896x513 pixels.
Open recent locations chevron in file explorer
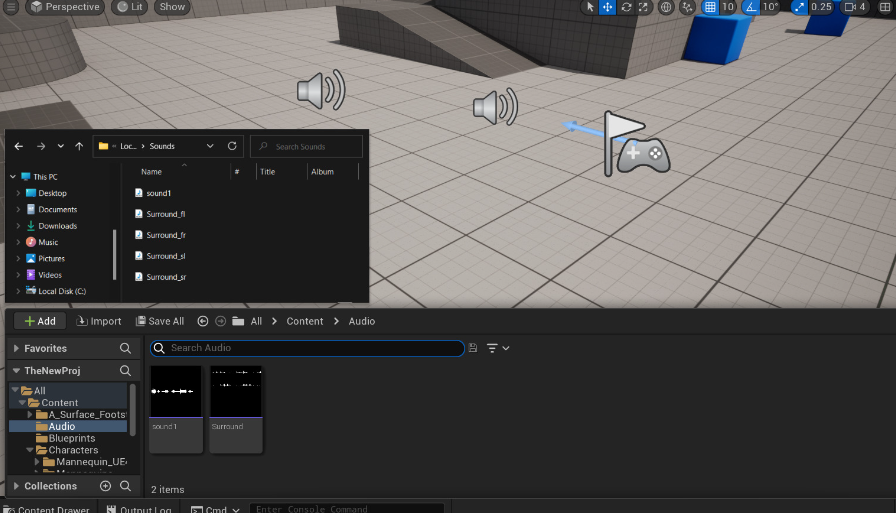pyautogui.click(x=61, y=146)
